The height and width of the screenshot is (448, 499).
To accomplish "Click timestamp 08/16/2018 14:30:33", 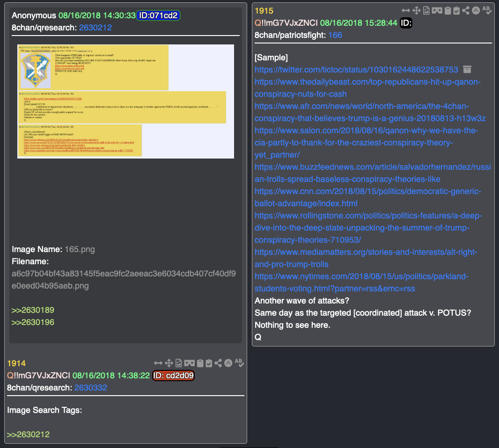I will pyautogui.click(x=97, y=15).
